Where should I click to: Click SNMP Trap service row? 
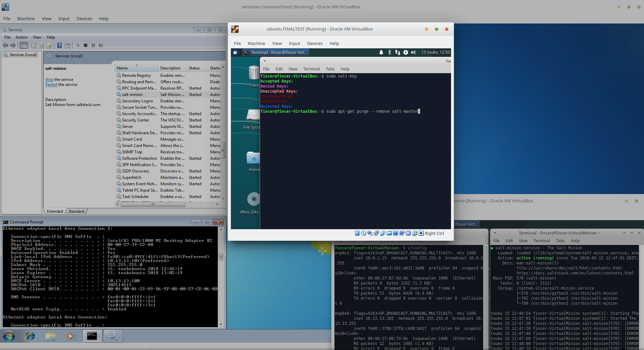168,152
